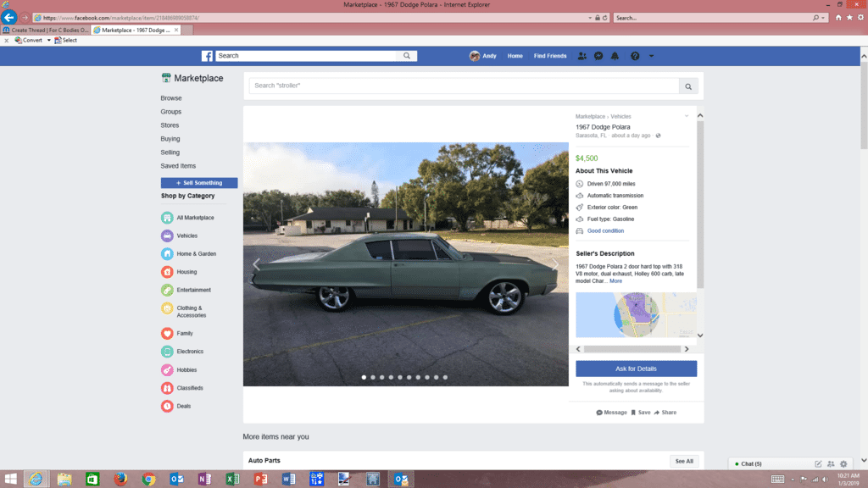Show the next car photo
This screenshot has height=488, width=868.
point(555,264)
